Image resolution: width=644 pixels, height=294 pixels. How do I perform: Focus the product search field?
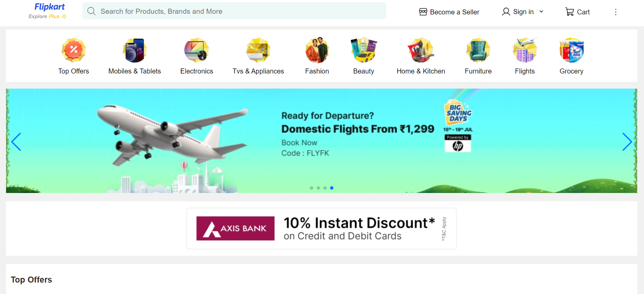[x=234, y=11]
